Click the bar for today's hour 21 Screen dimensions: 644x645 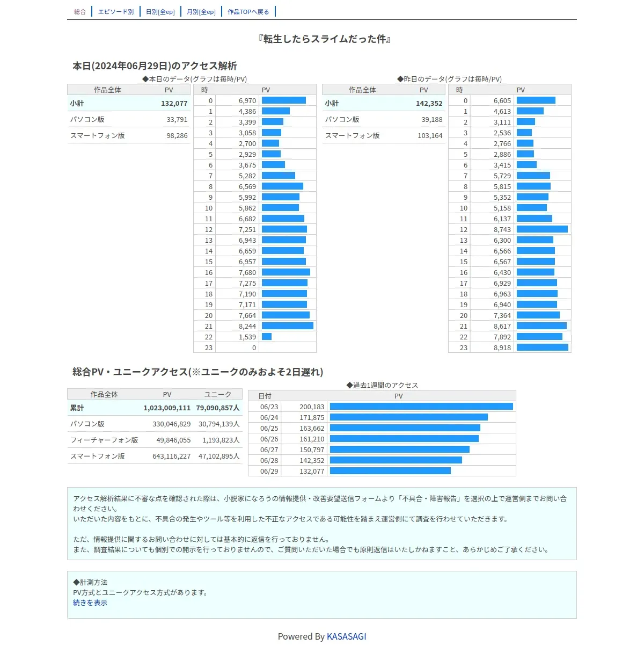[x=288, y=326]
